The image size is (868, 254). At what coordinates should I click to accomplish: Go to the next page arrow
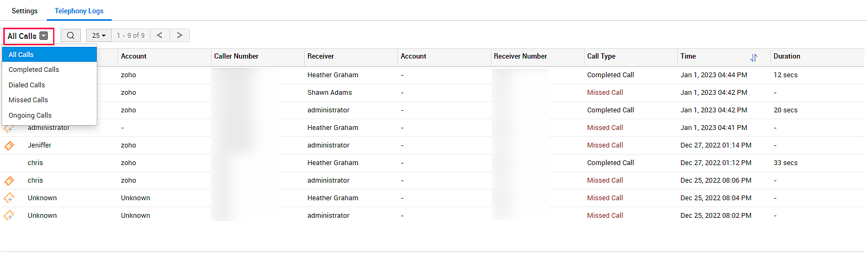180,35
